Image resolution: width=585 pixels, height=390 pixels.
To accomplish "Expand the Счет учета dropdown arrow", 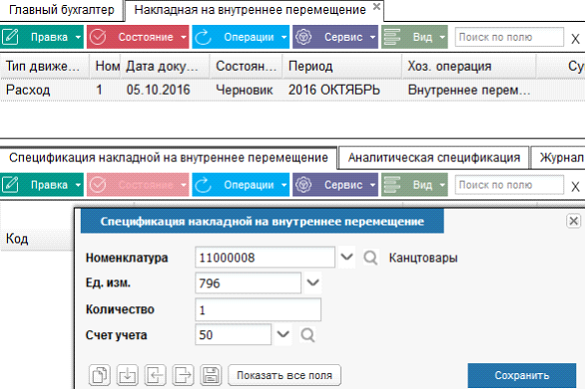I will 283,334.
